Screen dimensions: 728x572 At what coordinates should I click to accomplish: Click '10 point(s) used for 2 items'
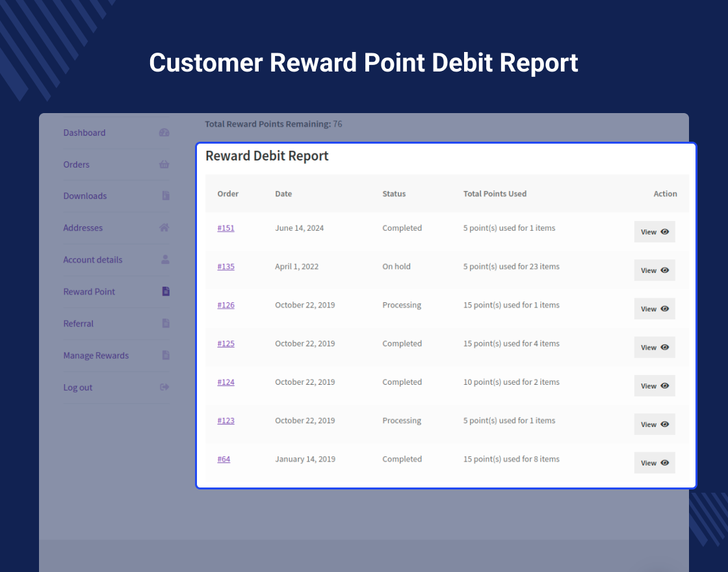click(x=511, y=382)
